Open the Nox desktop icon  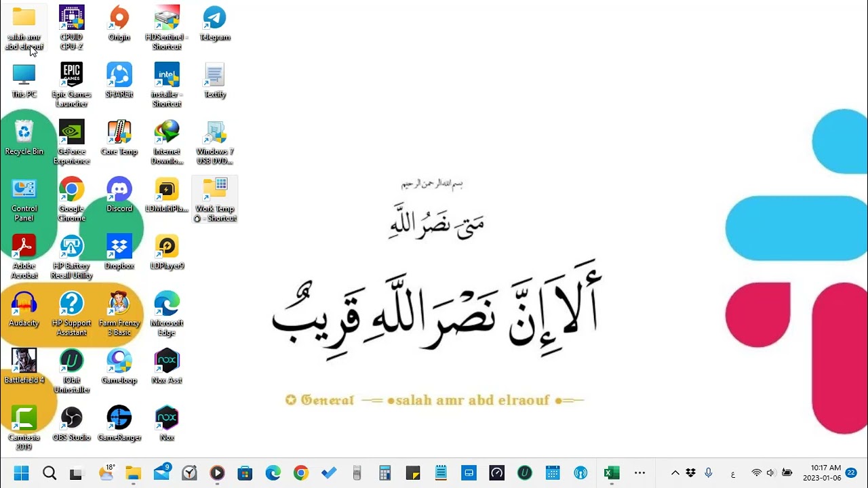pyautogui.click(x=167, y=424)
